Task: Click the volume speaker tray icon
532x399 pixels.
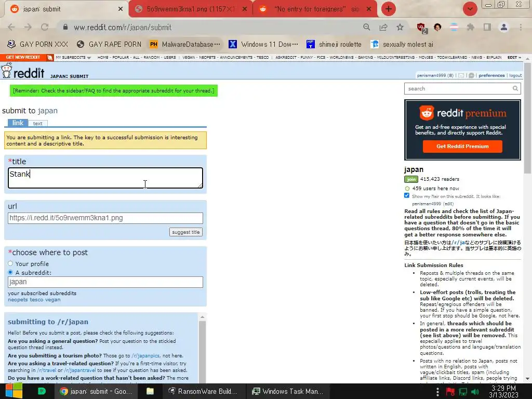Action: [475, 392]
